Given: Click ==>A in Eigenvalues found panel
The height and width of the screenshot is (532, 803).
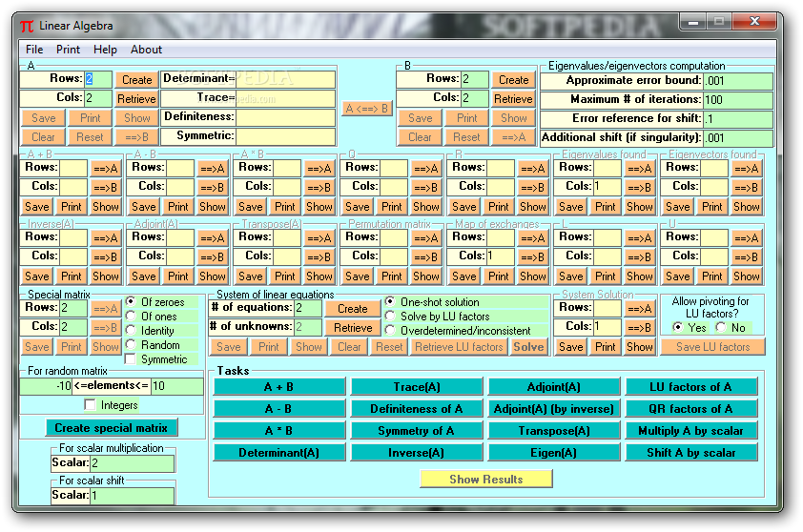Looking at the screenshot, I should pos(640,169).
